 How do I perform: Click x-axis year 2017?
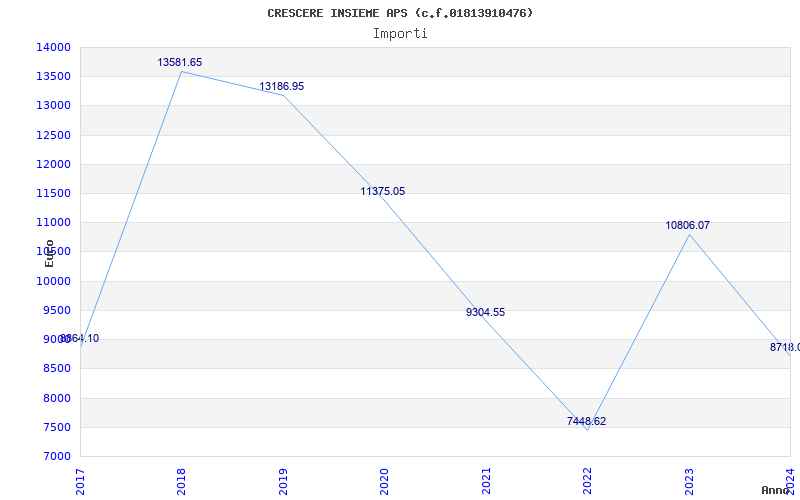tap(80, 481)
